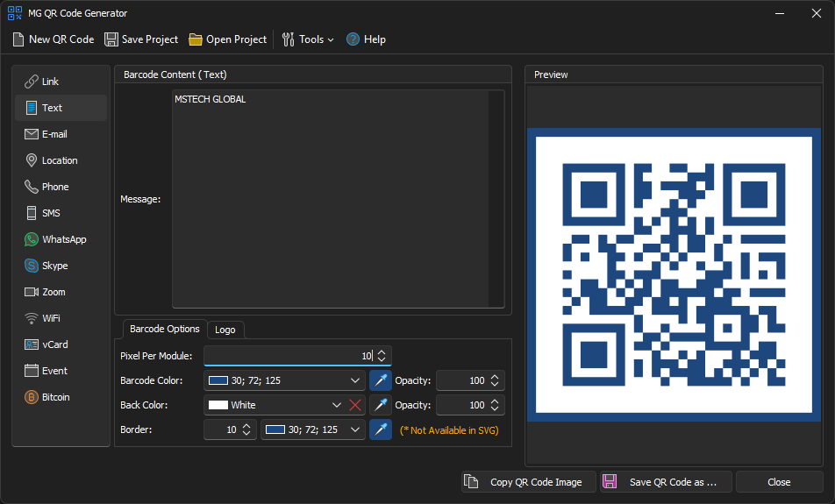Minimize the MG QR Code Generator window
Screen dimensions: 835x504
780,13
